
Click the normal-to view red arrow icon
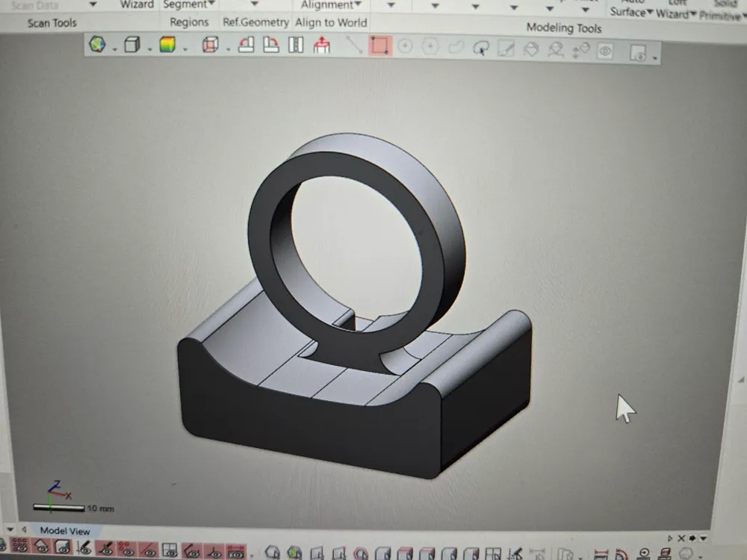click(x=321, y=46)
